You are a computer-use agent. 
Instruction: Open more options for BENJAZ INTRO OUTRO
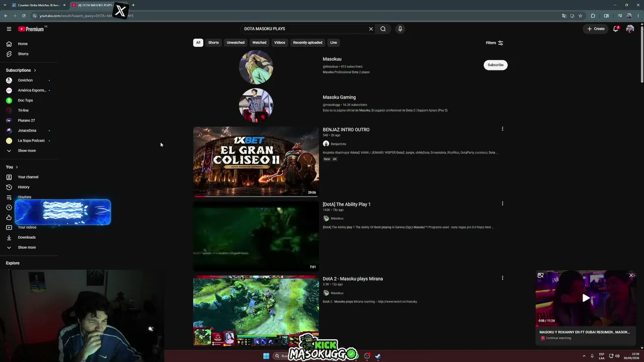(x=502, y=129)
